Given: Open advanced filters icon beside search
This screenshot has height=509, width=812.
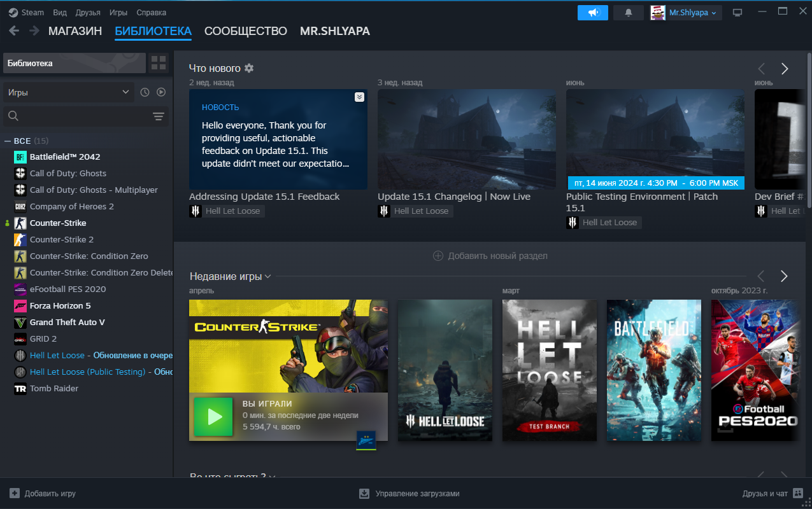Looking at the screenshot, I should [x=159, y=116].
